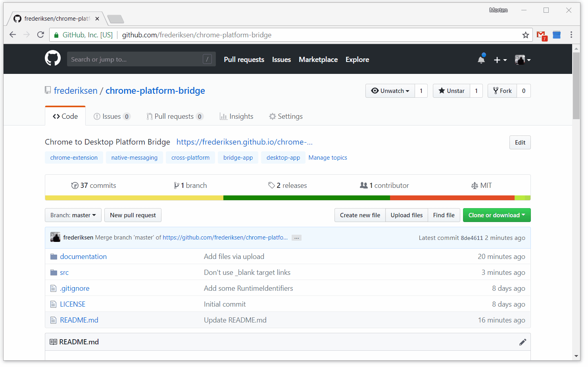Open the Insights tab

[236, 116]
